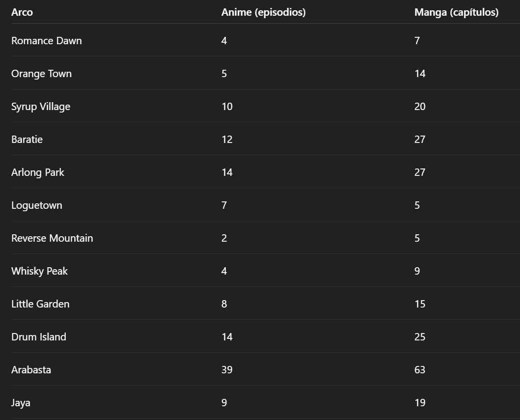Screen dimensions: 520x420
Task: Click the Arco column header
Action: (x=22, y=12)
